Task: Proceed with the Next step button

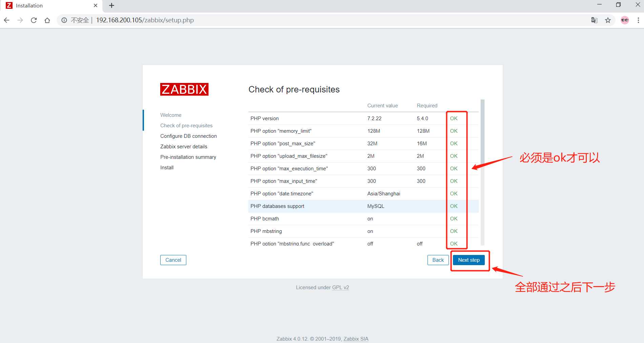Action: [469, 260]
